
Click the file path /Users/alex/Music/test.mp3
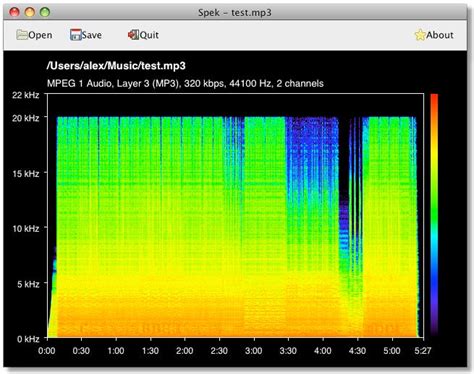(116, 66)
